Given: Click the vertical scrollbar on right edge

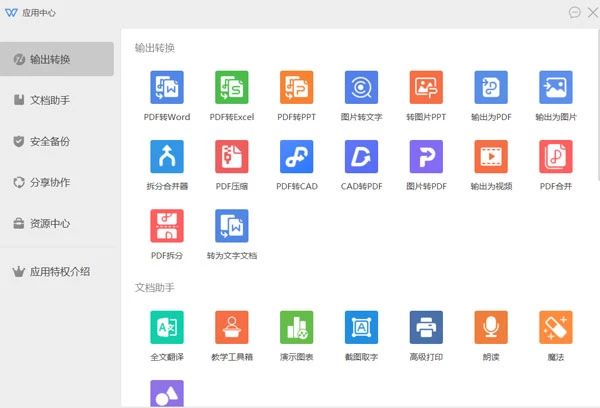Looking at the screenshot, I should pyautogui.click(x=598, y=104).
